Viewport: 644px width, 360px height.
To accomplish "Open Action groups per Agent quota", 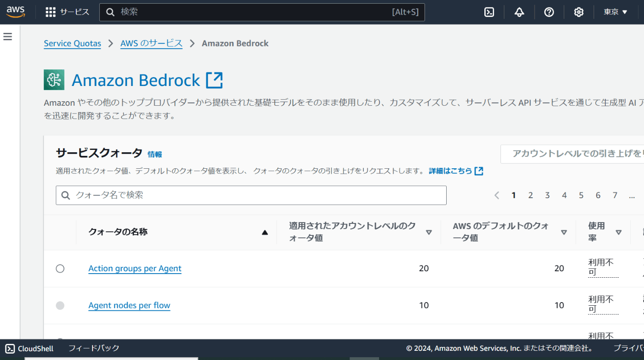I will (x=135, y=269).
